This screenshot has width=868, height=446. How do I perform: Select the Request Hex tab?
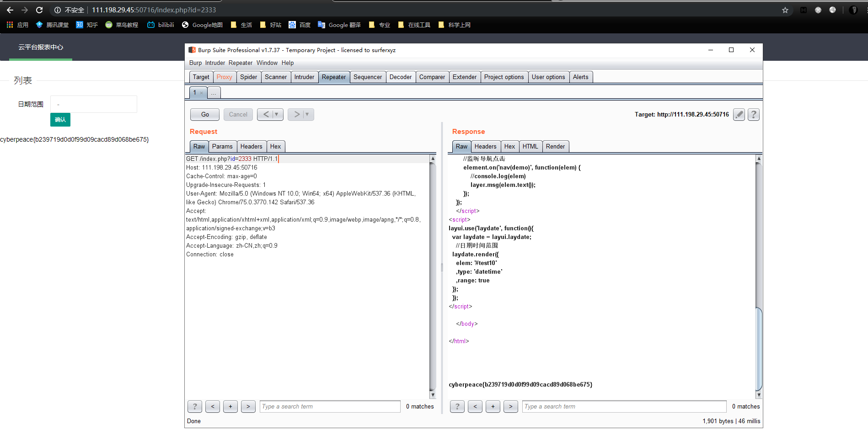point(276,147)
